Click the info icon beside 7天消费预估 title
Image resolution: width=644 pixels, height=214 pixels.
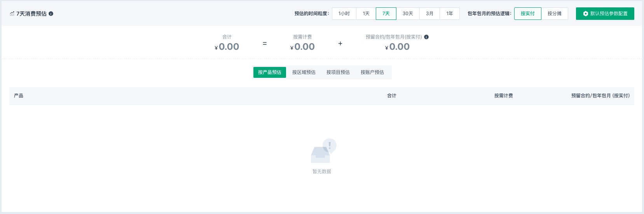pos(51,14)
